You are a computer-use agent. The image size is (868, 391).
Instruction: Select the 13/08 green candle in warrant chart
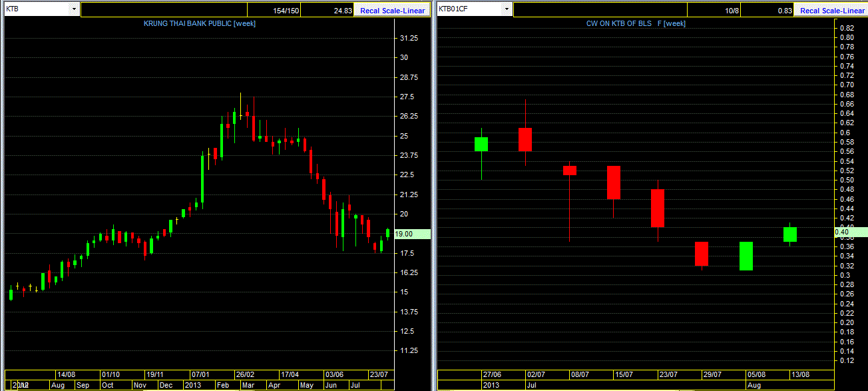pos(790,234)
